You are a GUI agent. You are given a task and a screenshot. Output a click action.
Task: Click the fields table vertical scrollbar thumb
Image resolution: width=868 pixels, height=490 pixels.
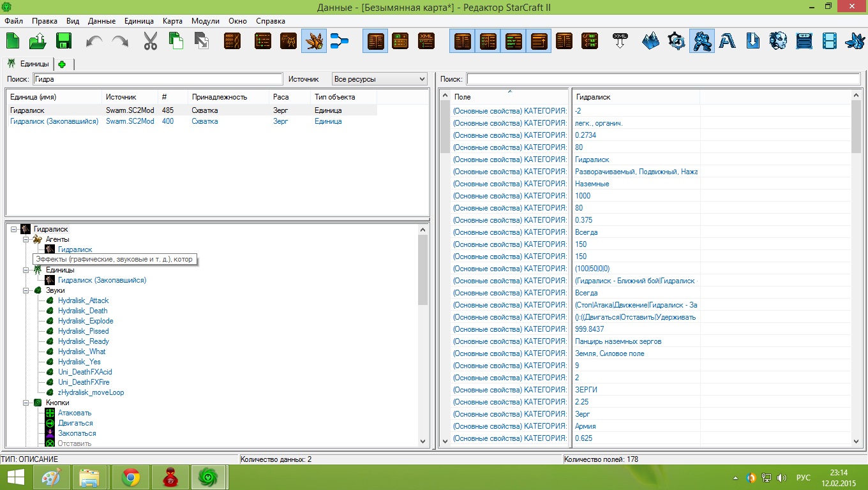857,126
